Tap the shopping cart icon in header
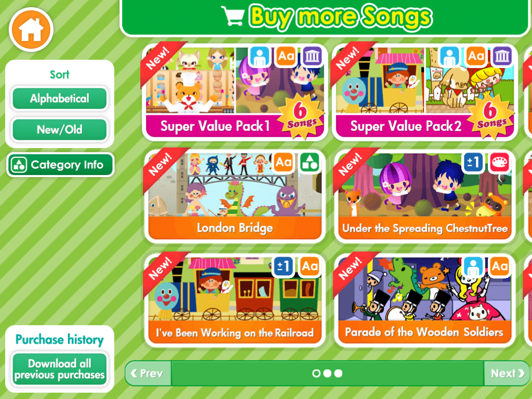 coord(233,16)
